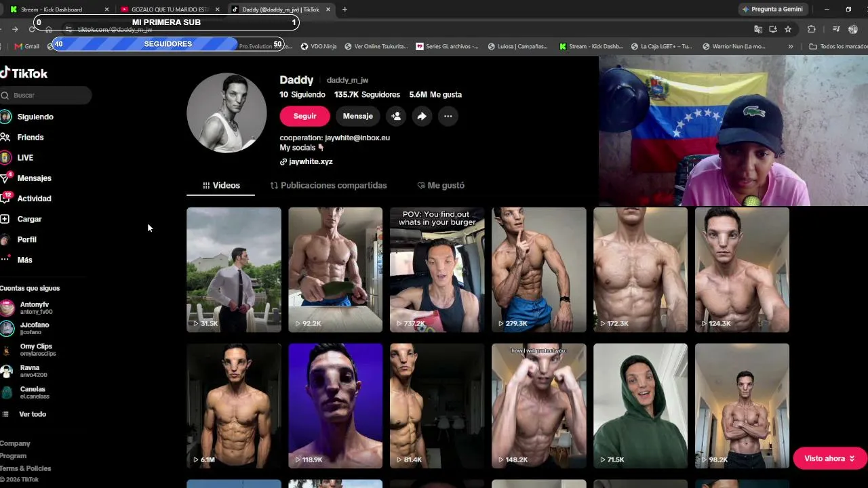Select the Publicaciones compartidas tab
This screenshot has width=868, height=488.
(328, 185)
